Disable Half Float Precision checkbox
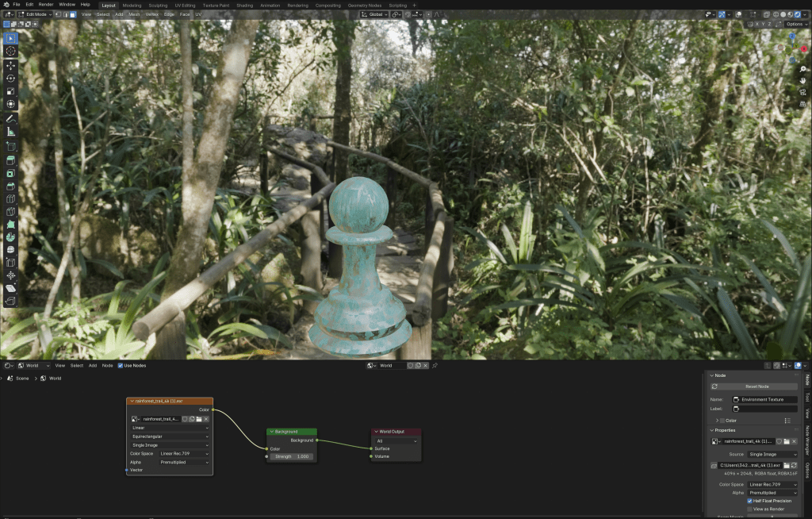Viewport: 812px width, 519px height. pyautogui.click(x=750, y=501)
